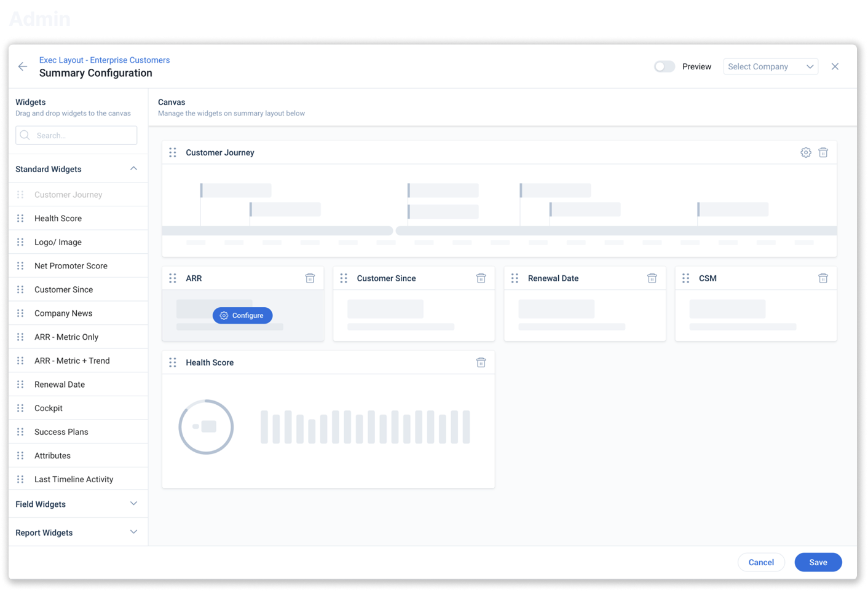Delete the Customer Since widget
This screenshot has height=591, width=868.
[481, 278]
